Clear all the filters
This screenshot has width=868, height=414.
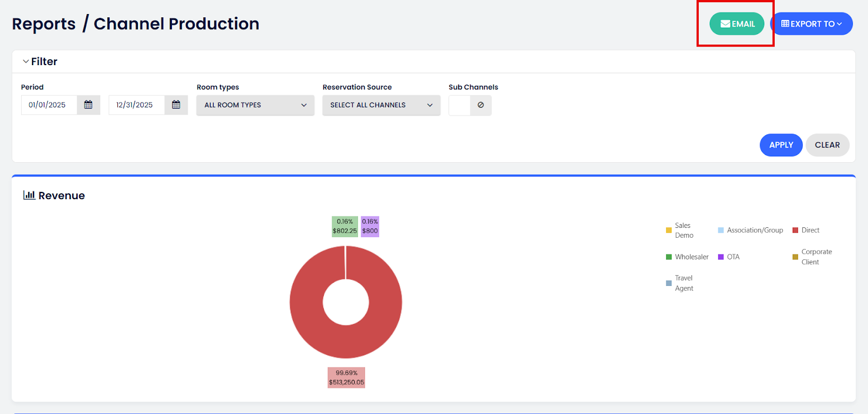(x=827, y=145)
